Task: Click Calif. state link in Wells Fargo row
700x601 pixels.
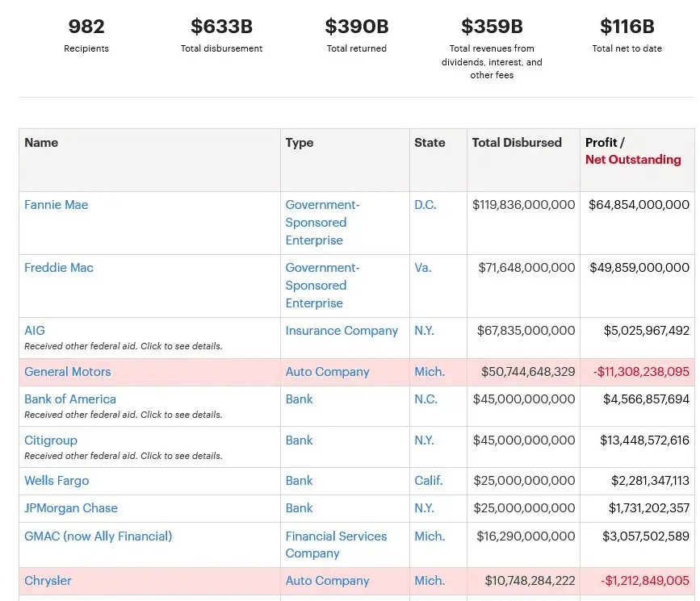Action: pyautogui.click(x=429, y=481)
